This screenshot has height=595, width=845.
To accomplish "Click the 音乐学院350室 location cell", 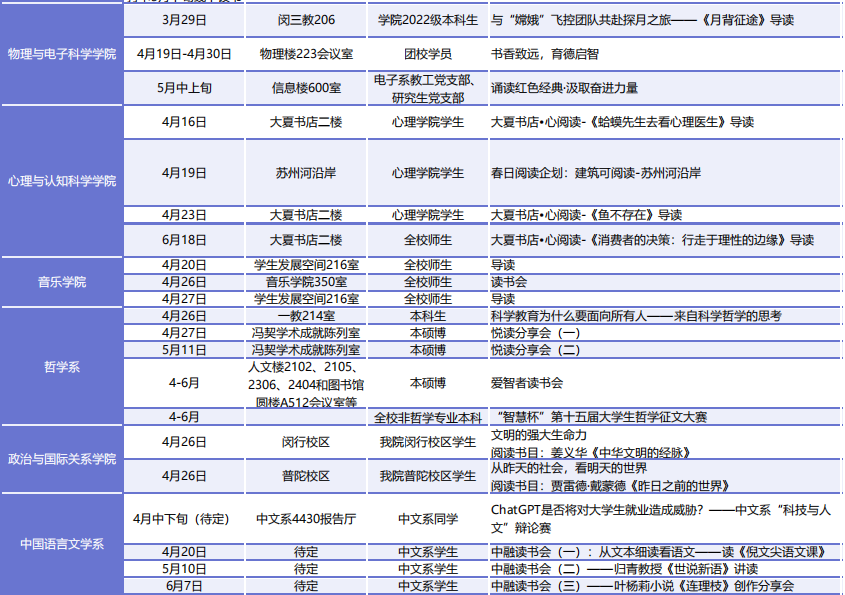I will coord(306,282).
